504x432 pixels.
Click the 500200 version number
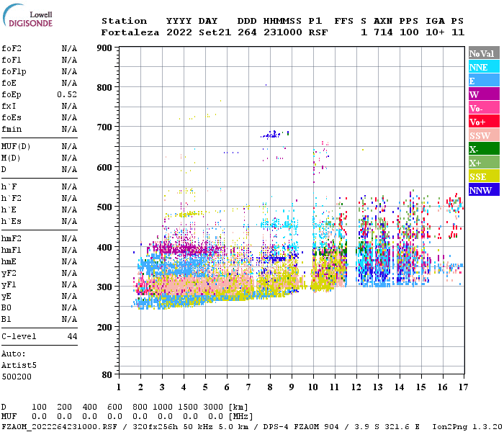17,377
